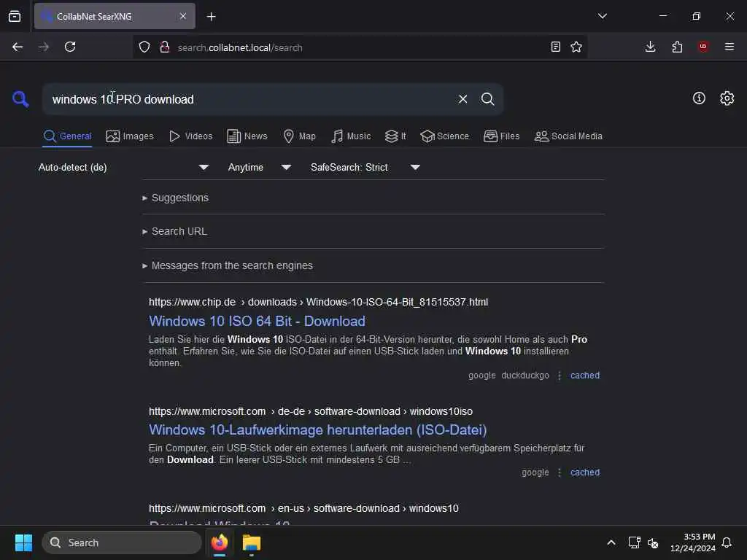The image size is (747, 560).
Task: Click the browser address bar URL
Action: tap(239, 47)
